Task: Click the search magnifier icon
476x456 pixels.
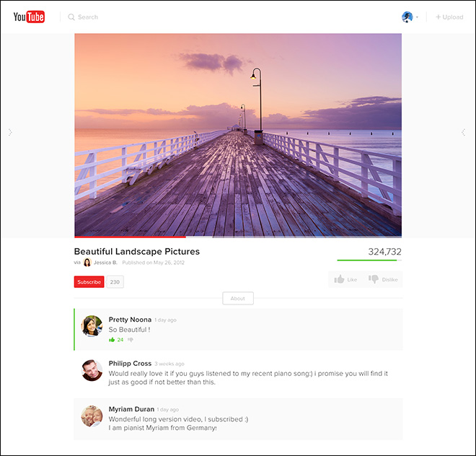Action: [71, 17]
